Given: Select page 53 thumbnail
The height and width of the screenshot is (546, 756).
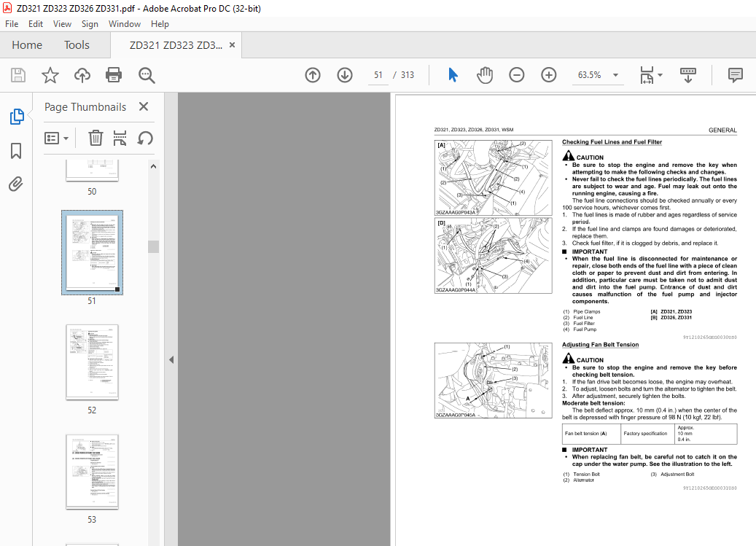Looking at the screenshot, I should click(92, 472).
